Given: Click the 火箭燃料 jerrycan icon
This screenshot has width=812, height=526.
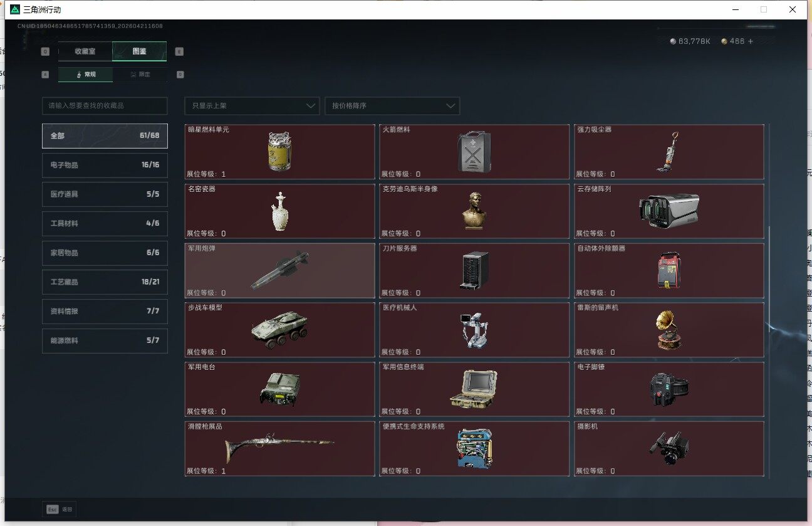Looking at the screenshot, I should (474, 152).
